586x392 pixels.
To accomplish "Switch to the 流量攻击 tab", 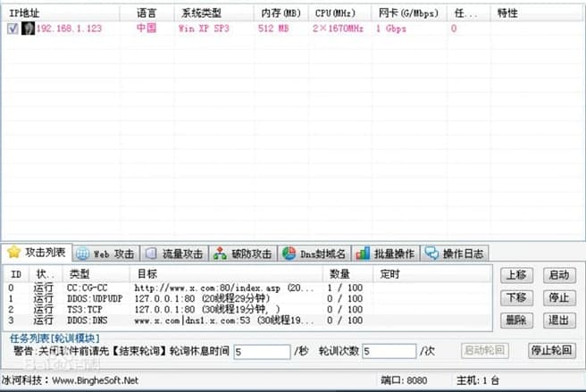I will pyautogui.click(x=175, y=254).
